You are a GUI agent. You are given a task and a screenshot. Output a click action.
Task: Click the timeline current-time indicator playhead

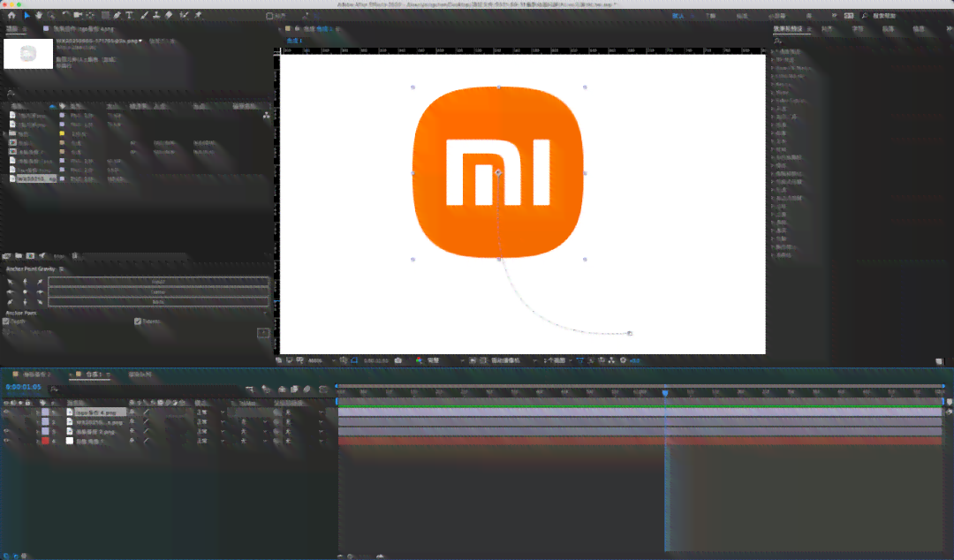pyautogui.click(x=665, y=392)
